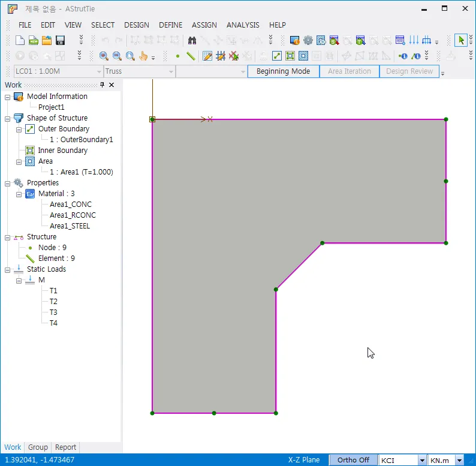Click the Inner Boundary toolbar icon
Screen dimensions: 476x466
coord(290,56)
